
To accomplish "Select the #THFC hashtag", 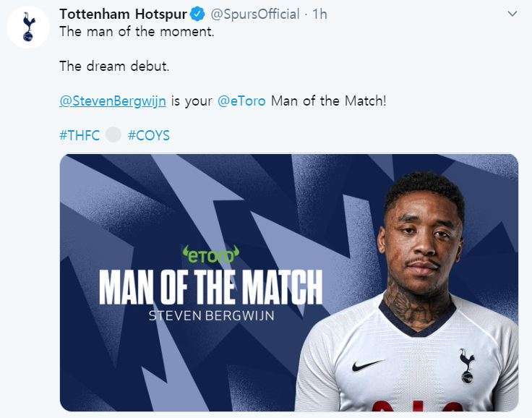I will click(x=80, y=135).
